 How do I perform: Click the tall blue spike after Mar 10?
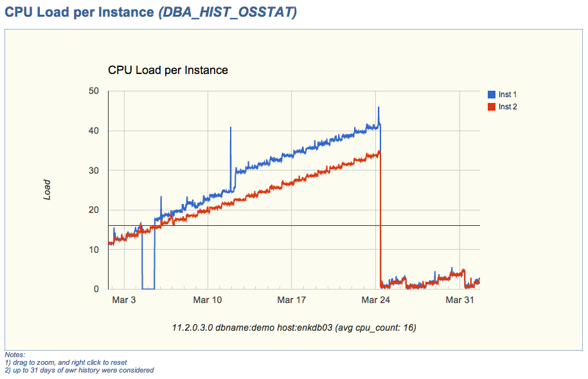click(x=231, y=128)
